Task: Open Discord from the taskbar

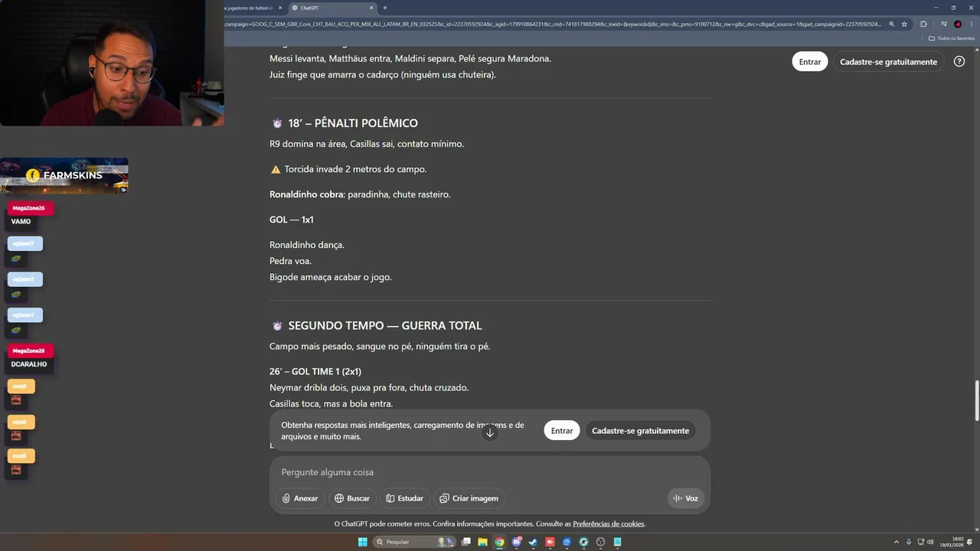Action: click(517, 542)
